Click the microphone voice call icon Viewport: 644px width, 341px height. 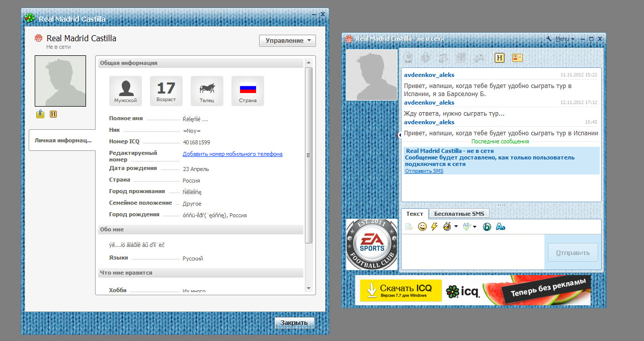[426, 58]
